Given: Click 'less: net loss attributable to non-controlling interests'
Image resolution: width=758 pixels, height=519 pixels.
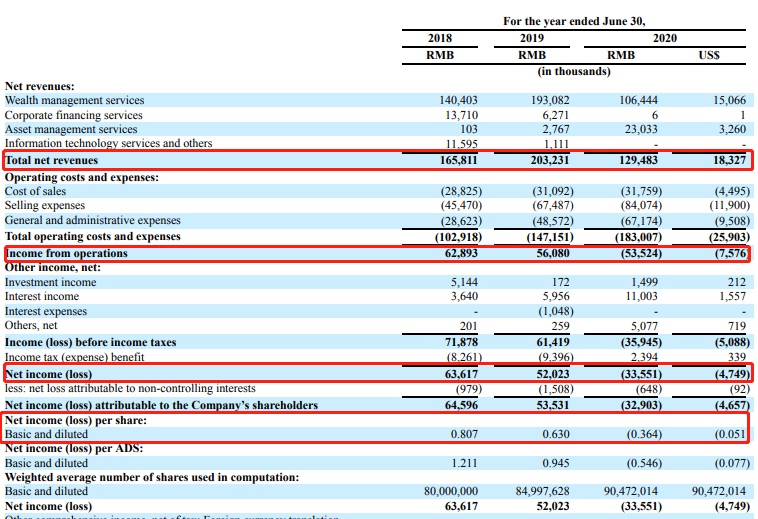Looking at the screenshot, I should 130,388.
